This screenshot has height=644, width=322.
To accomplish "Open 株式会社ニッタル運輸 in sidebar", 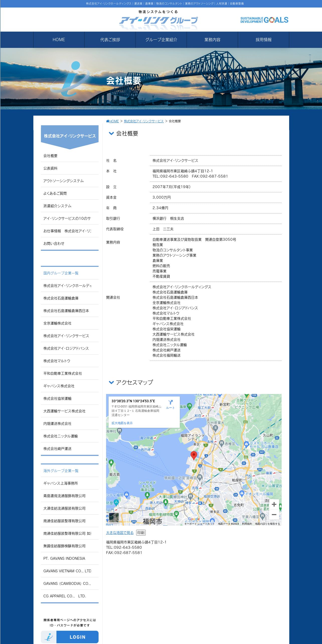I will click(70, 436).
